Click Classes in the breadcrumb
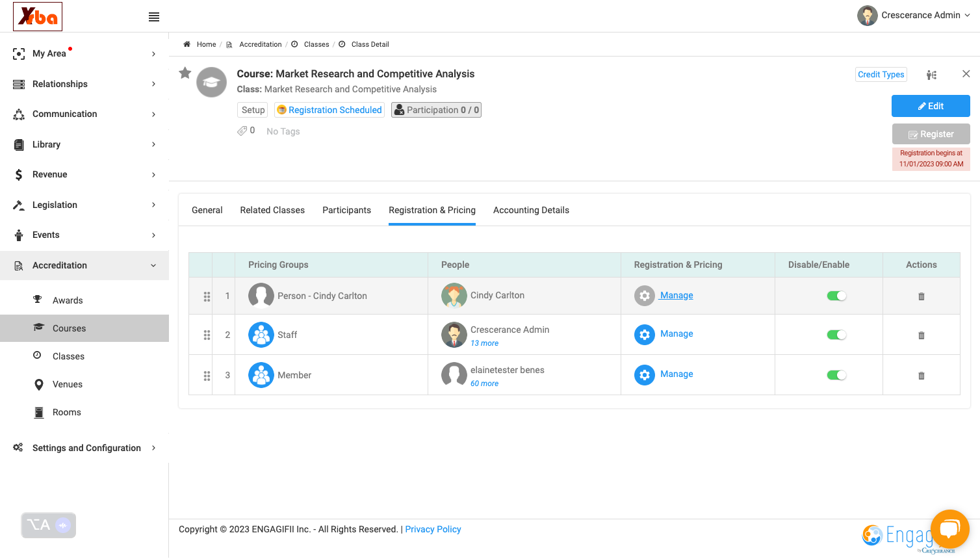980x559 pixels. coord(316,44)
